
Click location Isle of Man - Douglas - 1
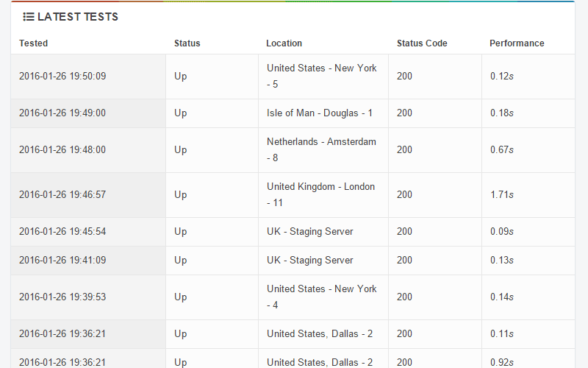tap(320, 113)
